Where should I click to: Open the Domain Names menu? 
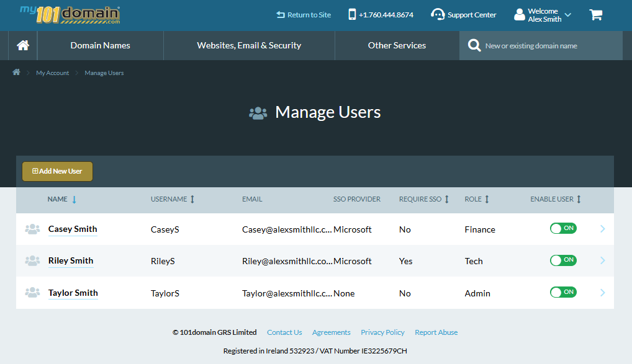(x=100, y=45)
